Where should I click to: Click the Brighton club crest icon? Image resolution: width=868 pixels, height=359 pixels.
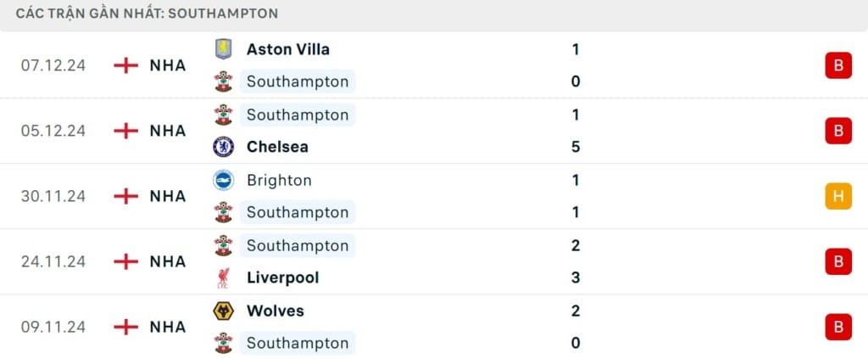coord(223,180)
